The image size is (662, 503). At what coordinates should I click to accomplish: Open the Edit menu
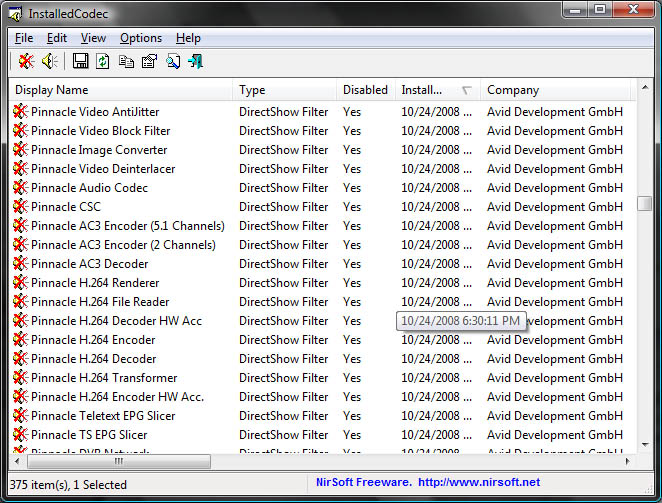[x=57, y=38]
